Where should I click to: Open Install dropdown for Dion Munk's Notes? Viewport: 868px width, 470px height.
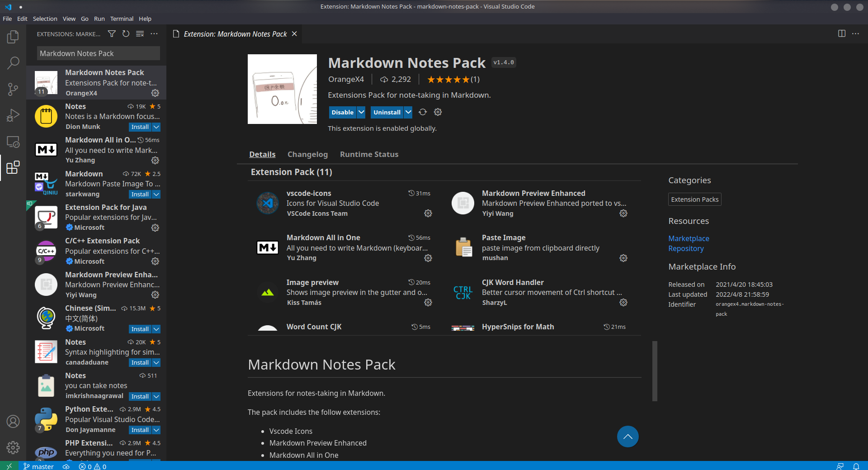click(156, 127)
